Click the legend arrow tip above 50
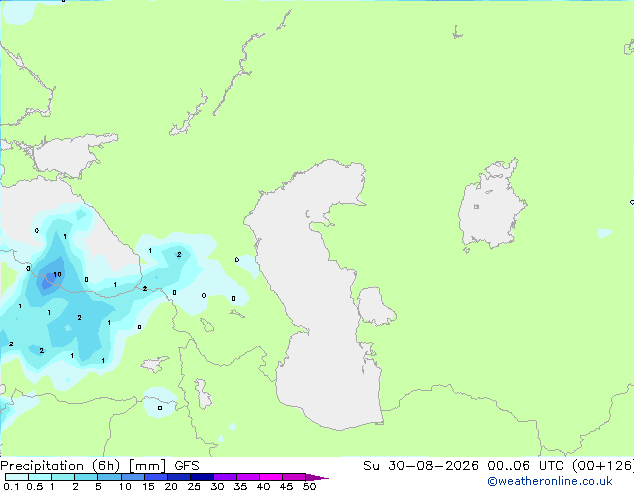 (x=317, y=477)
